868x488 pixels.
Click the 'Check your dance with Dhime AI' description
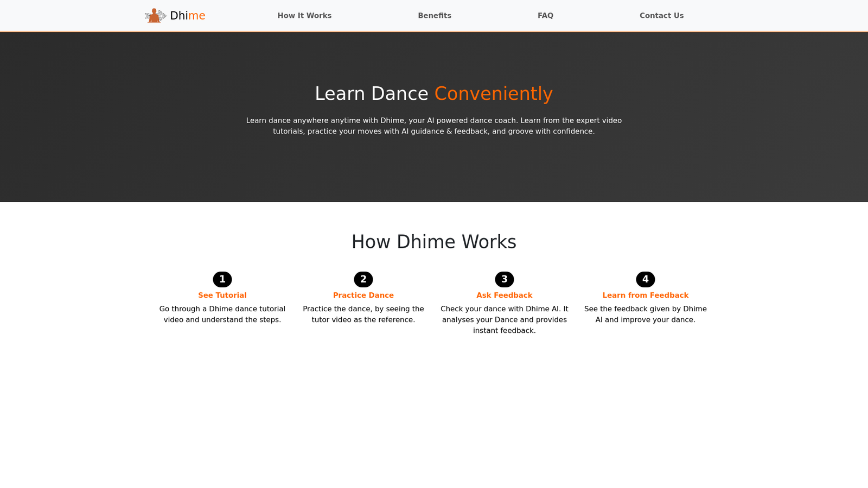tap(505, 320)
